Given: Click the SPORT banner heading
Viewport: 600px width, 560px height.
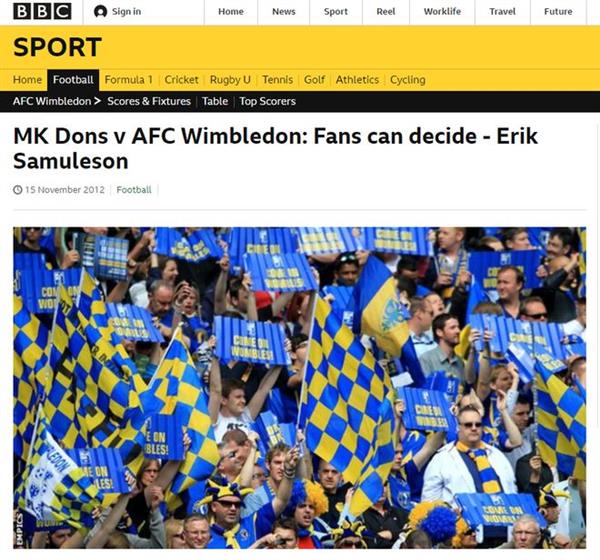Looking at the screenshot, I should [57, 47].
